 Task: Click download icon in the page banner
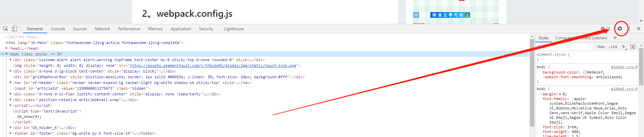[468, 15]
